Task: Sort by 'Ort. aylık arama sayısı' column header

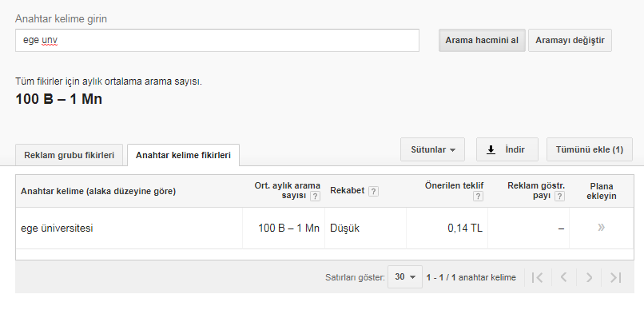Action: tap(287, 190)
